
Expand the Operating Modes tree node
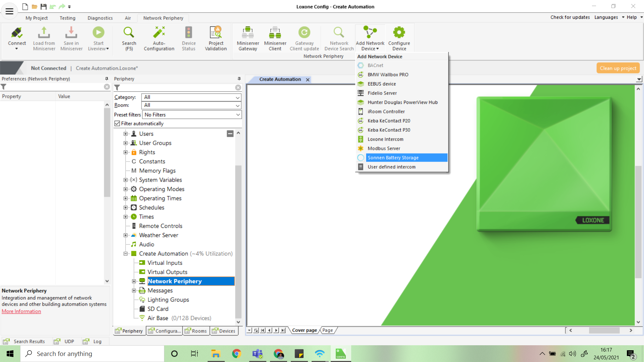pyautogui.click(x=125, y=189)
